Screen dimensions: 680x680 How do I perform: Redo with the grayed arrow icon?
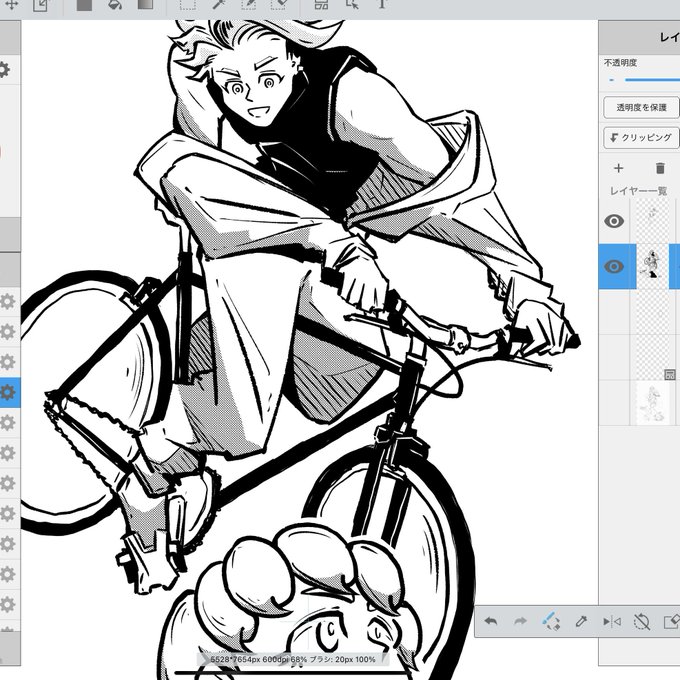(520, 621)
